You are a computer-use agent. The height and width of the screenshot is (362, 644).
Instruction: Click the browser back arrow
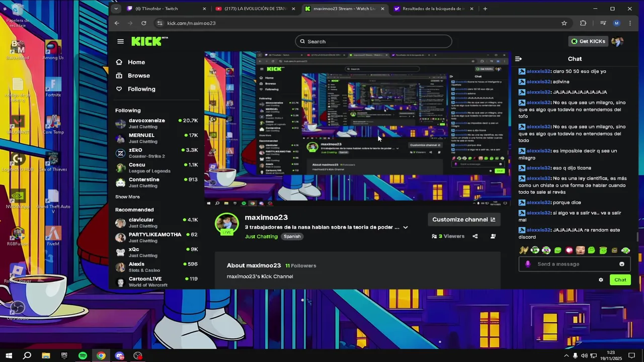(117, 23)
